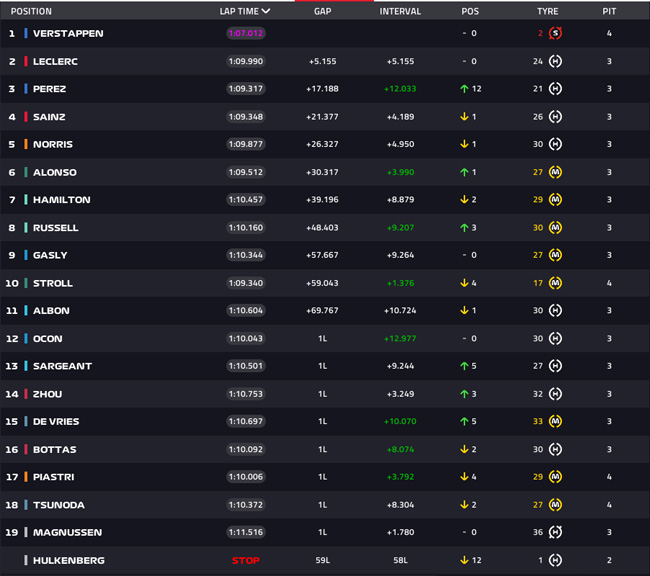Click the medium tyre icon for Piastri
Viewport: 650px width, 576px height.
555,477
